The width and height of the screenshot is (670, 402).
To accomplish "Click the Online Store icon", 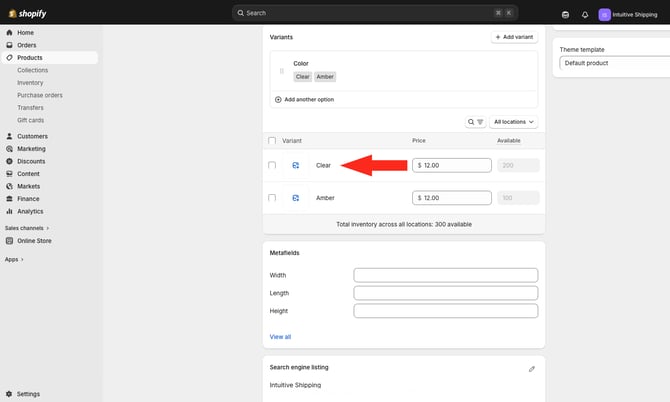I will (9, 241).
